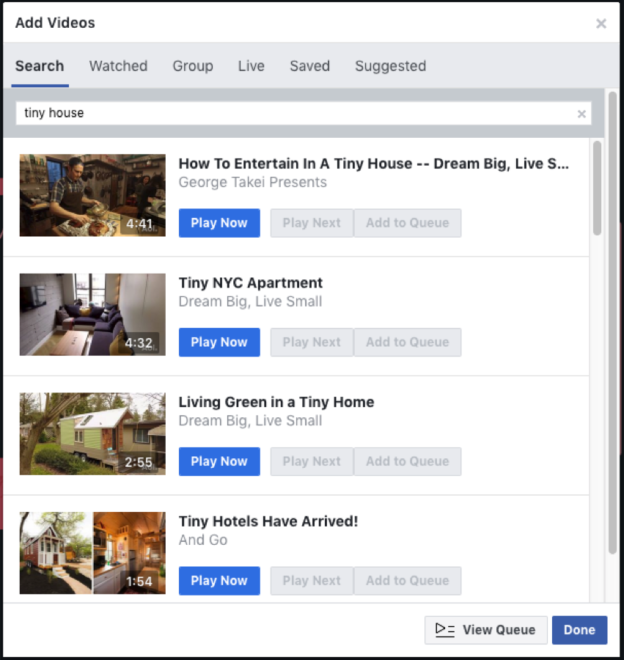Click the results list inner scrollbar
Image resolution: width=624 pixels, height=660 pixels.
click(597, 188)
